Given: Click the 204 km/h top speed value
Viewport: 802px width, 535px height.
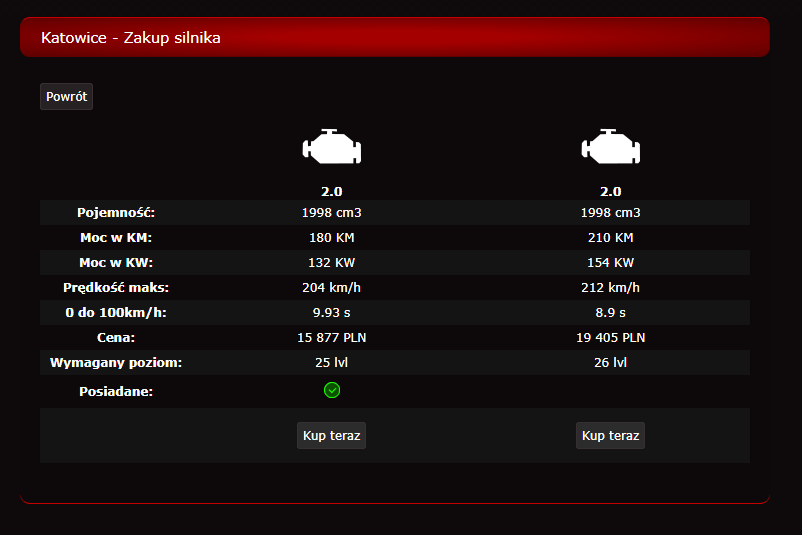Looking at the screenshot, I should [x=331, y=288].
